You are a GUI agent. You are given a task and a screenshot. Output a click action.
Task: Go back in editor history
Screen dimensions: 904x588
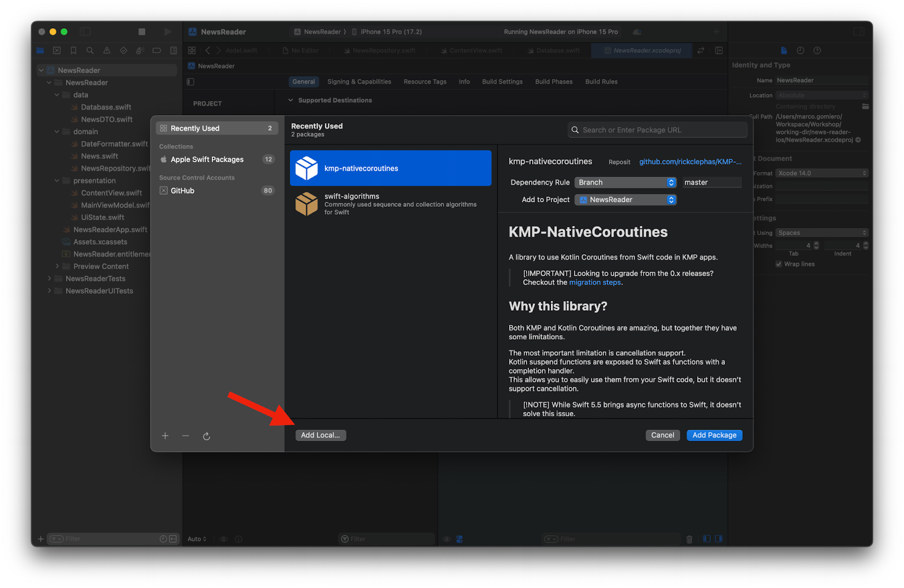pos(207,50)
